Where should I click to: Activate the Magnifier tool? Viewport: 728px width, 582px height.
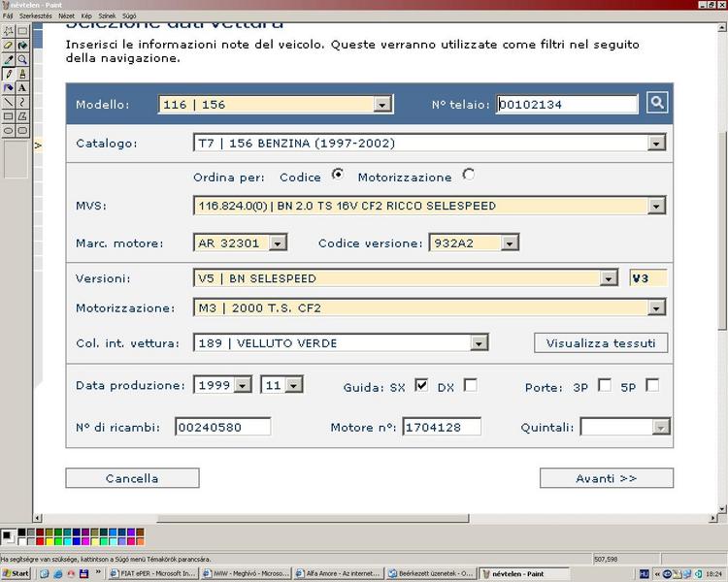[22, 60]
